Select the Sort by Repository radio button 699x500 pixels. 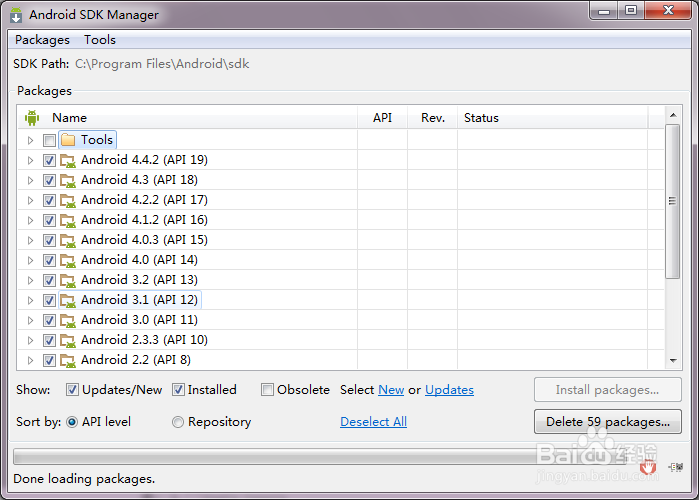178,422
